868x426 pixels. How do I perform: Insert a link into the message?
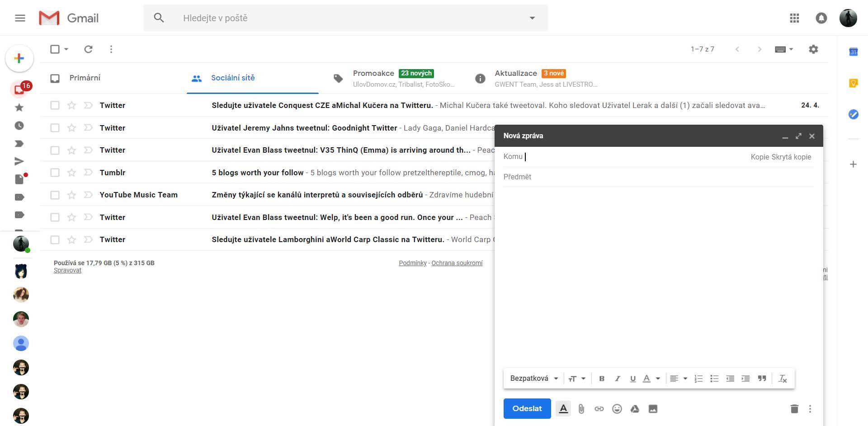click(599, 408)
